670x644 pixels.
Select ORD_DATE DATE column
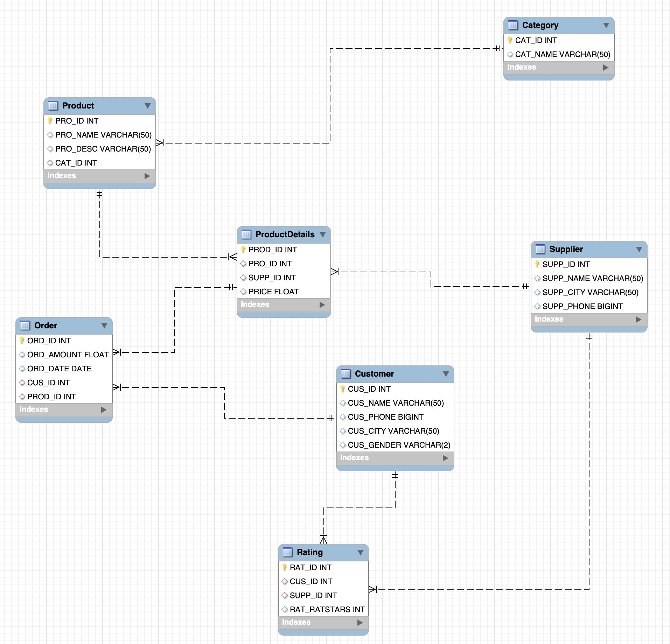tap(64, 369)
